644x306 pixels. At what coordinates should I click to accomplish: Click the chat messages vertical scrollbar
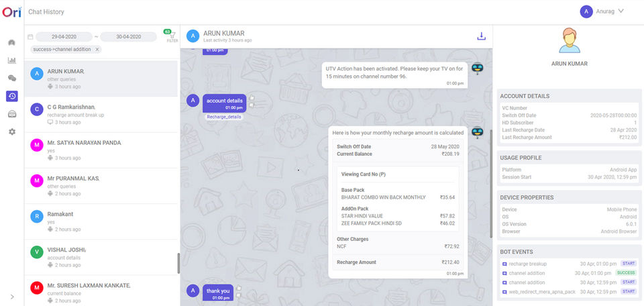point(490,184)
